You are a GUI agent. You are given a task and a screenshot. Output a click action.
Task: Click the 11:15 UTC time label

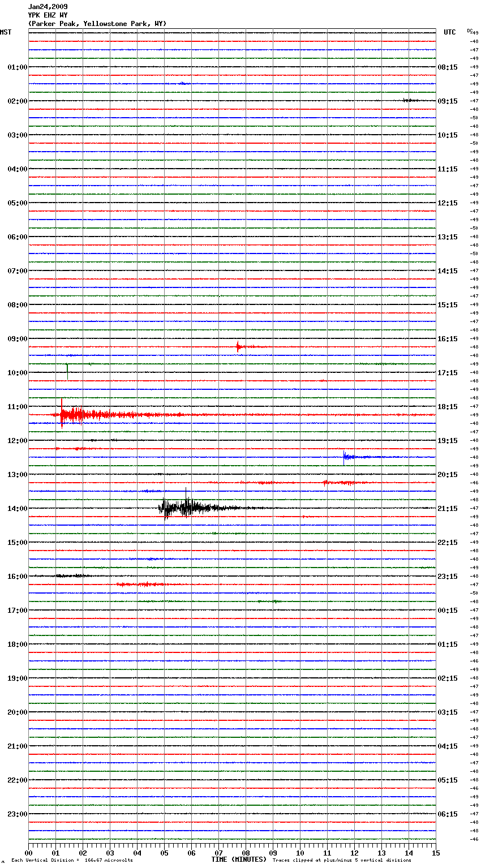coord(448,169)
